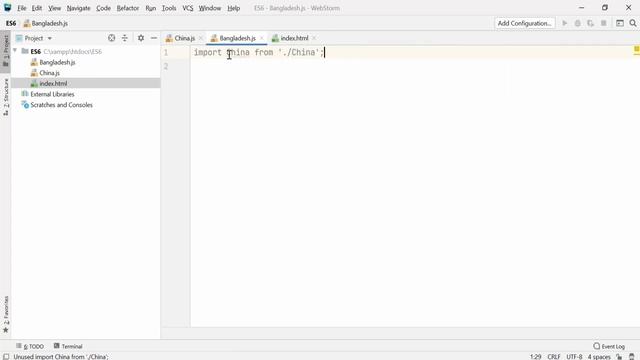Open the Terminal tool window
The height and width of the screenshot is (360, 640).
point(68,346)
